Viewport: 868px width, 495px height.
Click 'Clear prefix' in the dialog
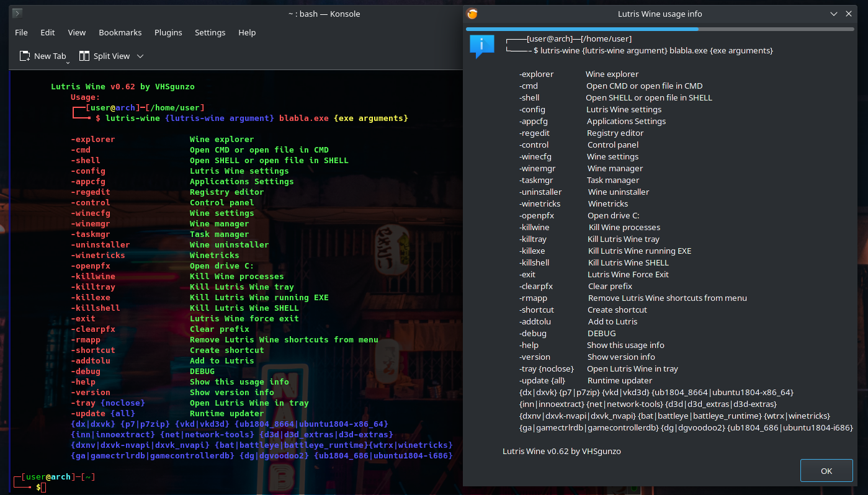click(x=610, y=286)
